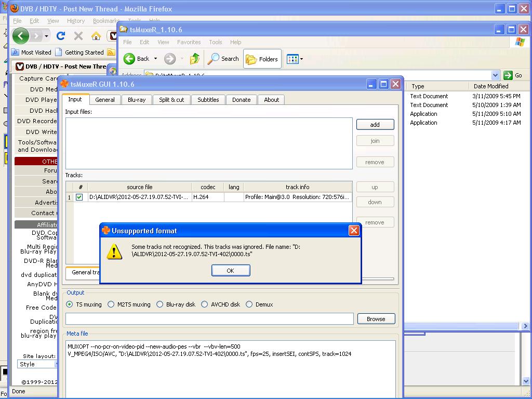Click Getting Started bookmark in Firefox

pyautogui.click(x=79, y=52)
